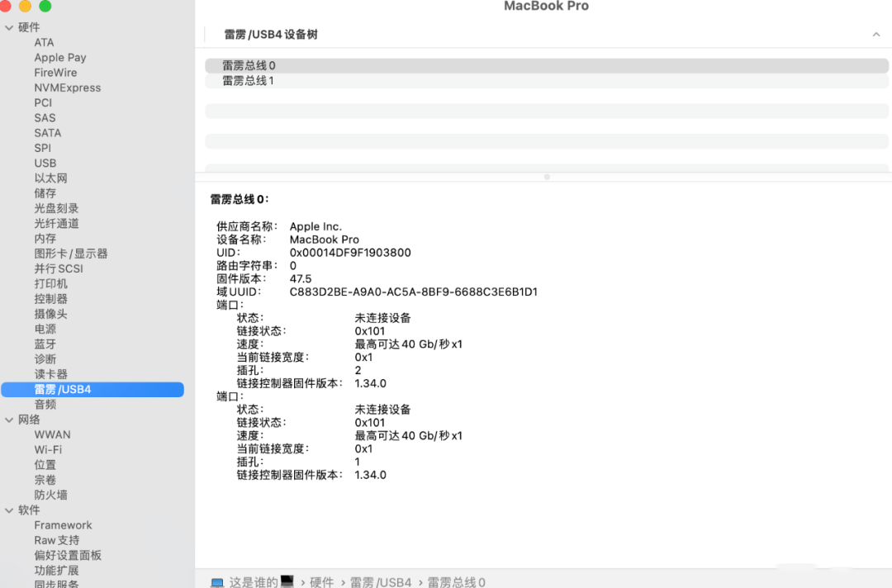Click 硬件 in bottom path bar
Screen dimensions: 892x588
pyautogui.click(x=322, y=581)
